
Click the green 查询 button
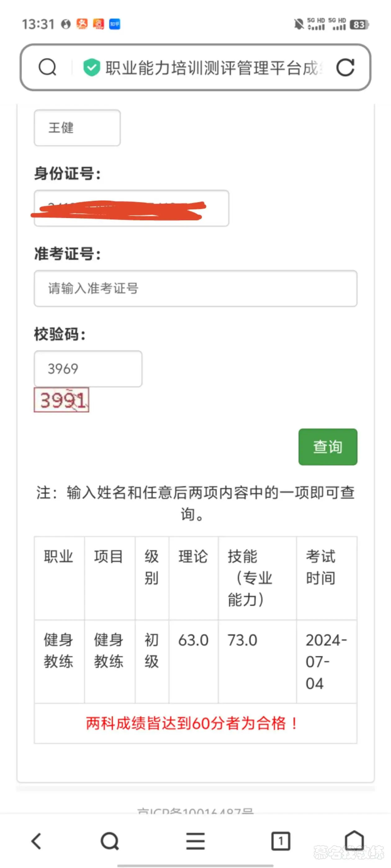click(x=328, y=447)
